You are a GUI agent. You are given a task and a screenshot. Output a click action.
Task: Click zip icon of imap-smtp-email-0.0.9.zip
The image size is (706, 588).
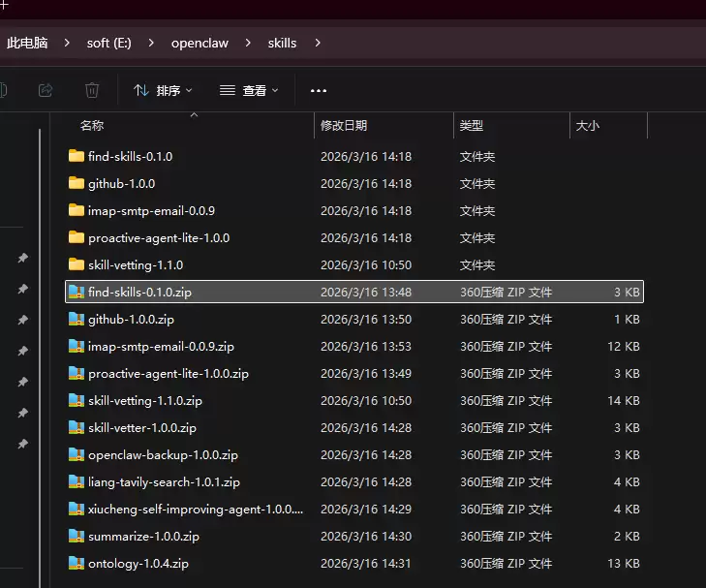point(77,346)
